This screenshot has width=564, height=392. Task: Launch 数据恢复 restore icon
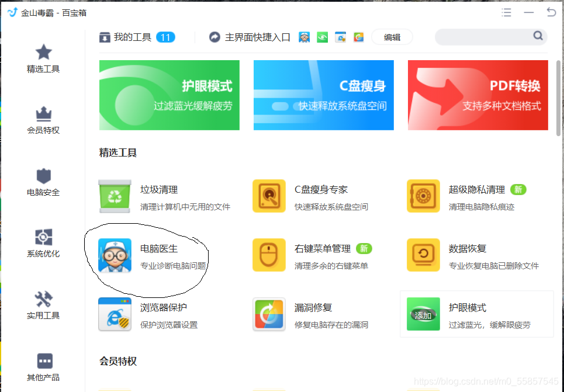tap(423, 255)
